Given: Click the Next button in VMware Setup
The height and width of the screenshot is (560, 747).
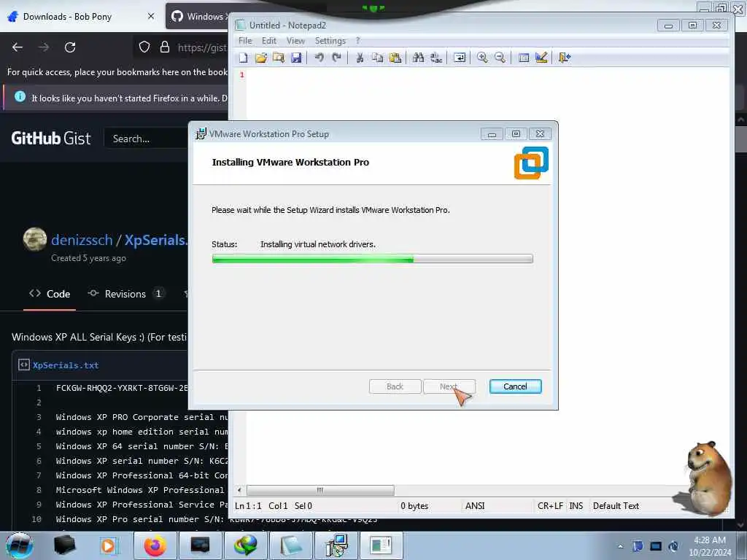Looking at the screenshot, I should pos(449,386).
